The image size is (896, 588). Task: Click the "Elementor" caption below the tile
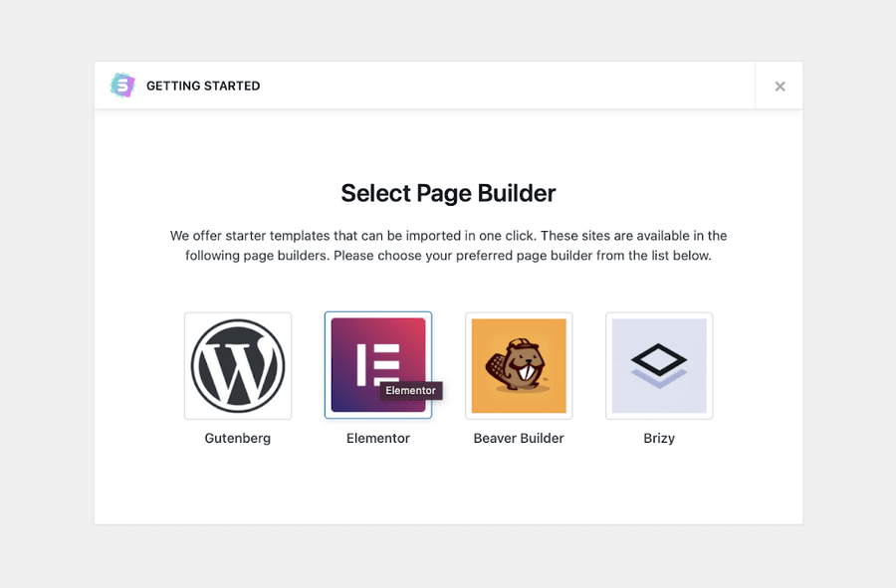tap(378, 438)
